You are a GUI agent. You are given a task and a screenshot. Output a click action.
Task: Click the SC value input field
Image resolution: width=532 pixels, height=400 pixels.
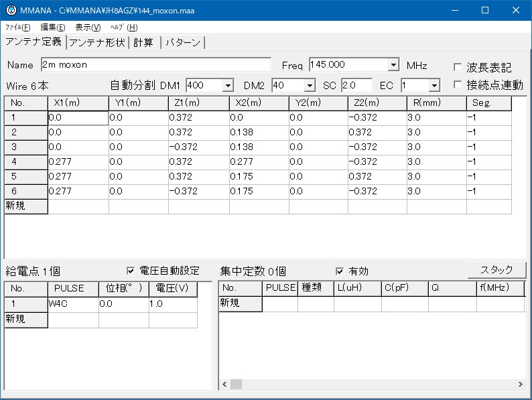click(356, 86)
